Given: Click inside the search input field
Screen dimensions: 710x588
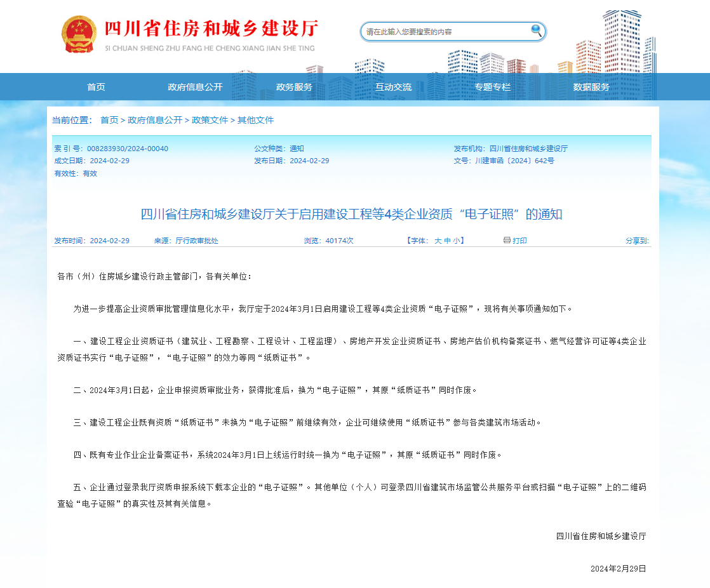Looking at the screenshot, I should tap(445, 31).
